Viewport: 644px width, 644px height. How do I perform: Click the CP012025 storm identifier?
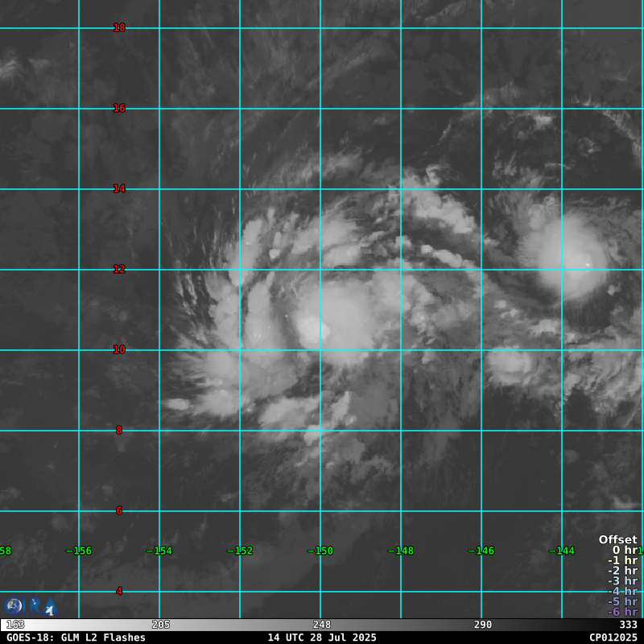coord(613,638)
